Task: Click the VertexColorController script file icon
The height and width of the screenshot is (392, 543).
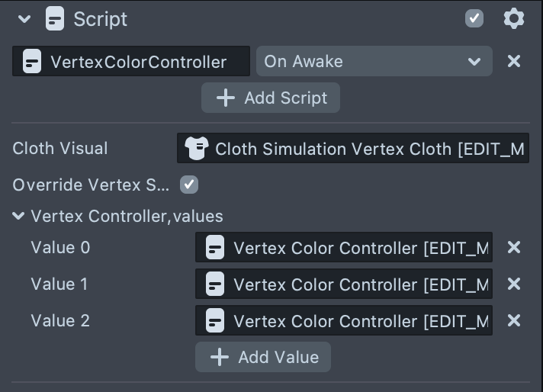Action: click(31, 62)
